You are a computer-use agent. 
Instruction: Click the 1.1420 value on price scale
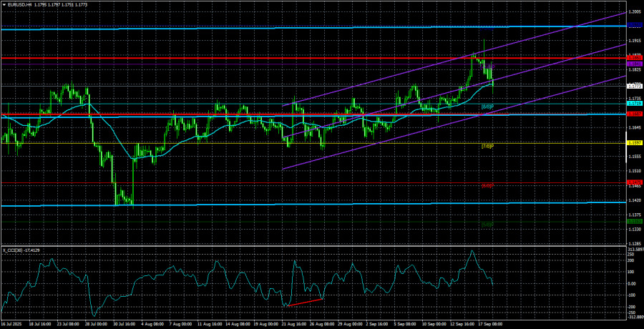[634, 201]
